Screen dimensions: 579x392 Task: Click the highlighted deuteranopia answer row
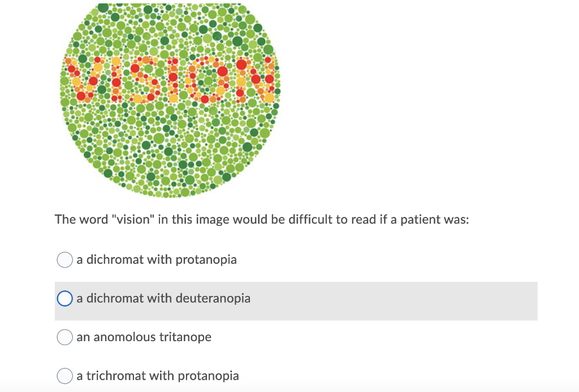(x=296, y=300)
